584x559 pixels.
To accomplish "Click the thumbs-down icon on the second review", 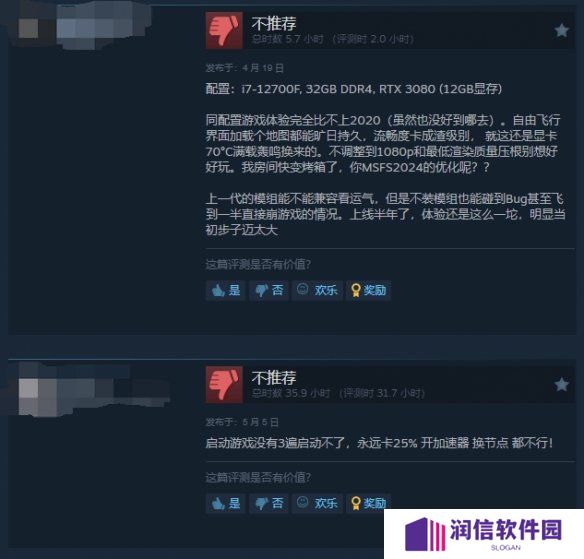I will coord(224,384).
